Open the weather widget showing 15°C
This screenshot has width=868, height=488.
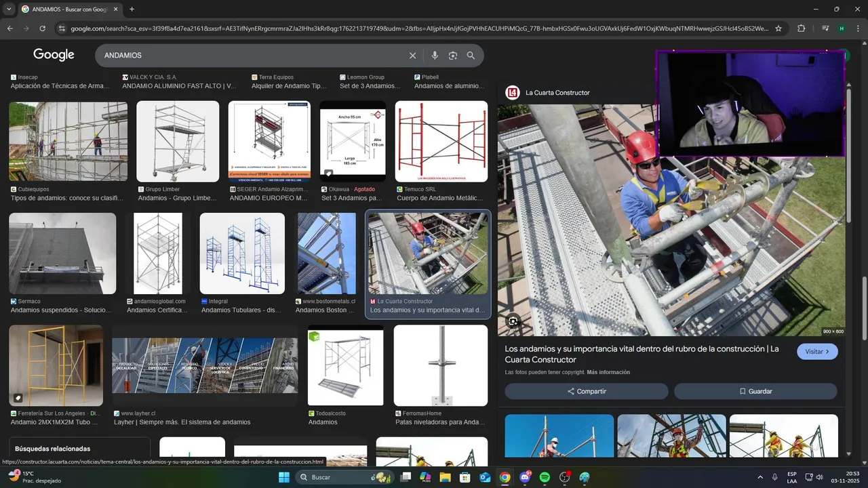[x=34, y=477]
